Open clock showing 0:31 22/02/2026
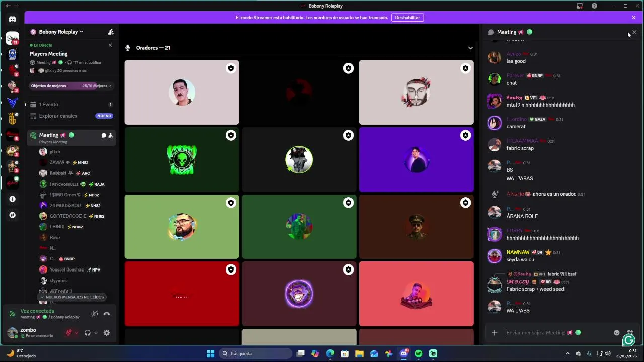Viewport: 644px width, 362px height. (x=626, y=353)
